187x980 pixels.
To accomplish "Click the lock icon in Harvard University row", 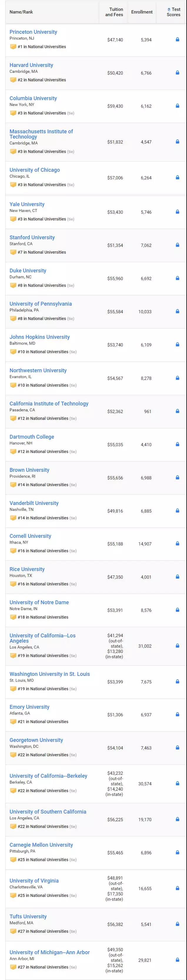I will tap(178, 73).
